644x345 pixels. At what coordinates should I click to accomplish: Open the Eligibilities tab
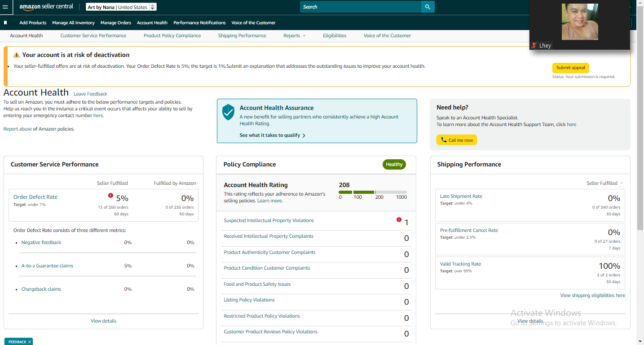coord(335,35)
